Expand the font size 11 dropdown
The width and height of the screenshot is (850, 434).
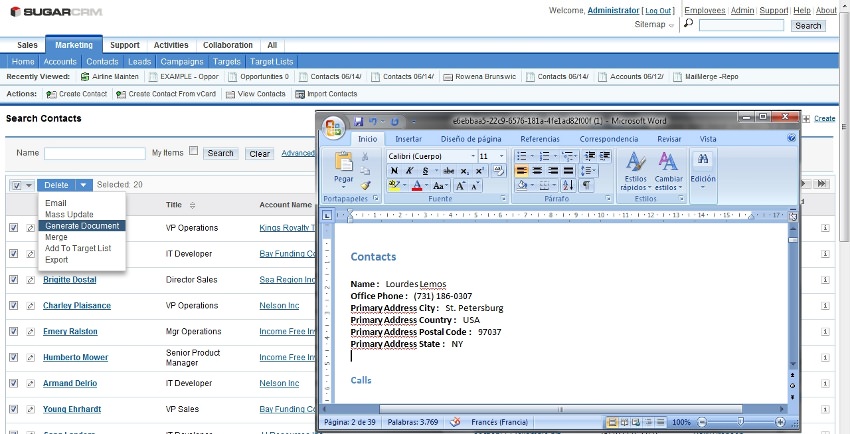500,156
